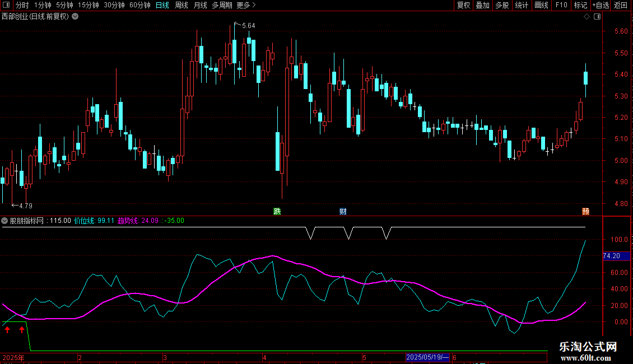Select the 5分钟 period
633x364 pixels.
pyautogui.click(x=64, y=5)
